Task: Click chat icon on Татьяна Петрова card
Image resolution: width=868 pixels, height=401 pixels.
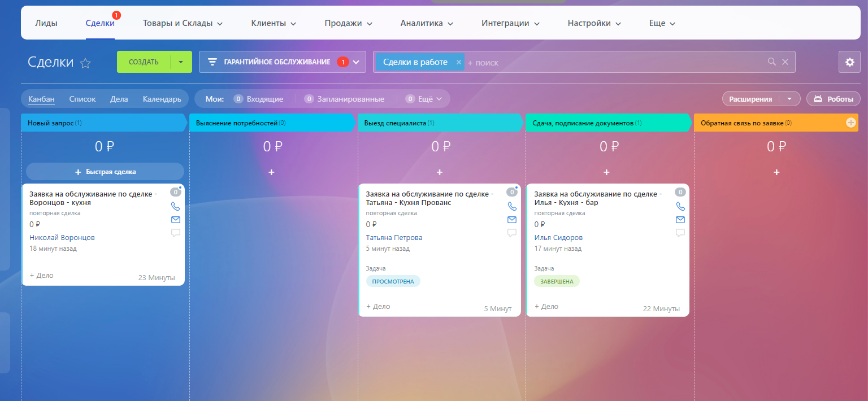Action: click(512, 233)
